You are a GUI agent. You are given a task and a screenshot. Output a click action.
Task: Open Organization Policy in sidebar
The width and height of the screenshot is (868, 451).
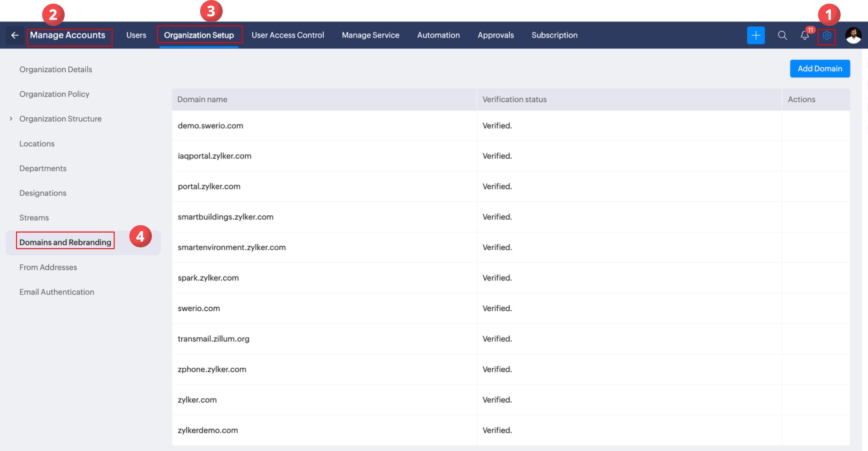pos(54,94)
